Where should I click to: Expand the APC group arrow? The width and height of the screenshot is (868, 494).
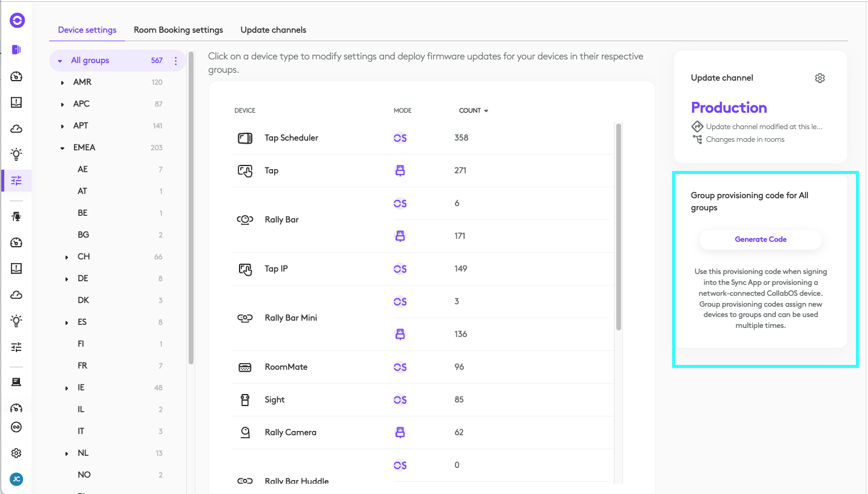point(62,104)
